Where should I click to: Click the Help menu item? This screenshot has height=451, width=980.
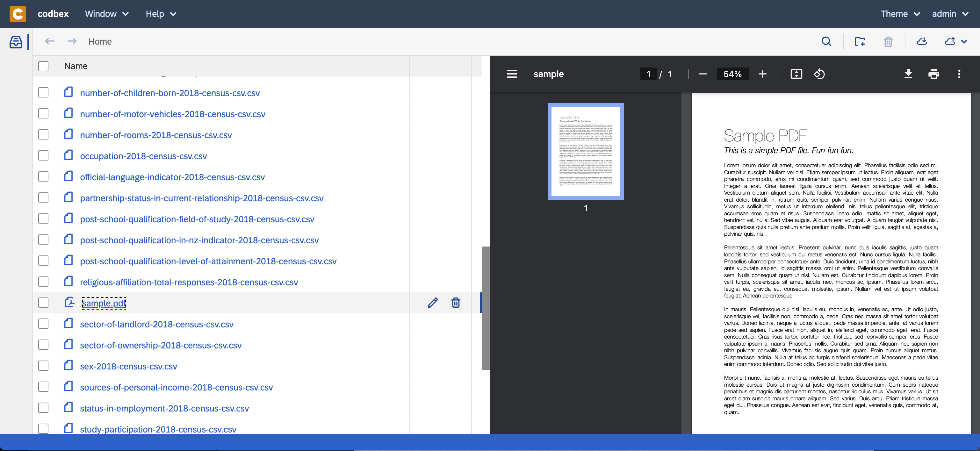[160, 14]
